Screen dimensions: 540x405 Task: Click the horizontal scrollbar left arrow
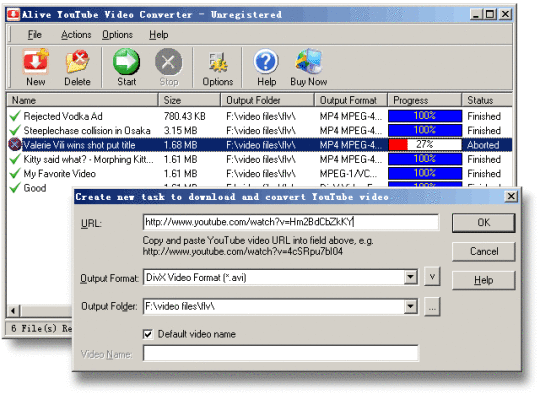click(x=13, y=311)
